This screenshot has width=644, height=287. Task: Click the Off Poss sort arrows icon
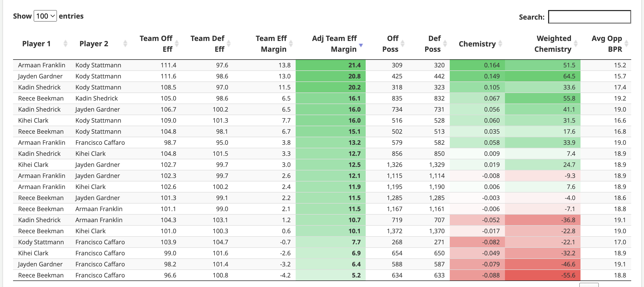[403, 43]
